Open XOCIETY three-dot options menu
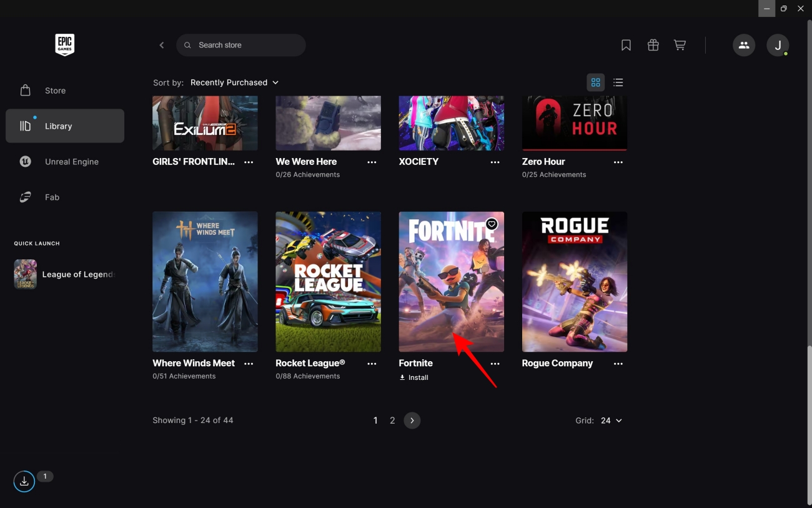The width and height of the screenshot is (812, 508). (x=495, y=162)
